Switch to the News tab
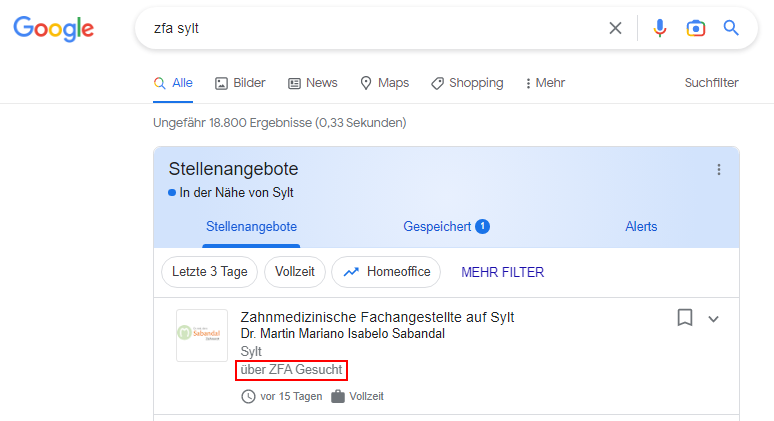Screen dimensions: 774x421 coord(312,83)
